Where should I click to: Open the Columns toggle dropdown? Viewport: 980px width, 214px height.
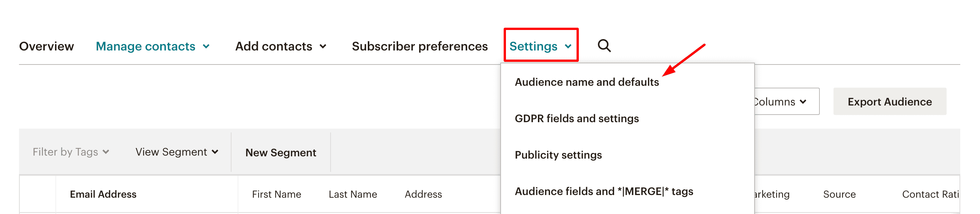[x=784, y=102]
